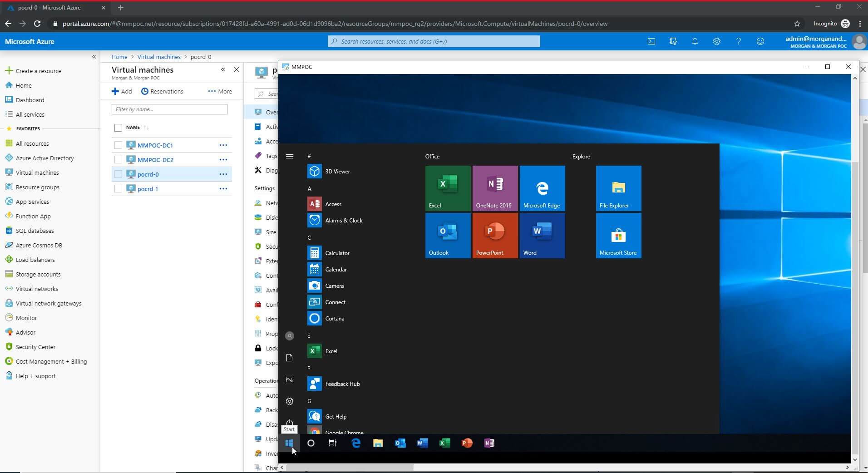Open Azure Cloud Shell icon

[x=651, y=41]
